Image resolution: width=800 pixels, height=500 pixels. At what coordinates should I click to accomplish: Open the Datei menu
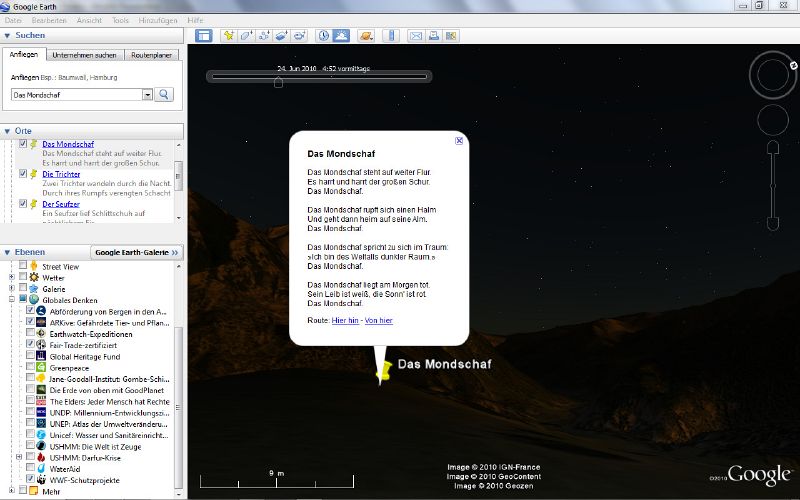[13, 20]
